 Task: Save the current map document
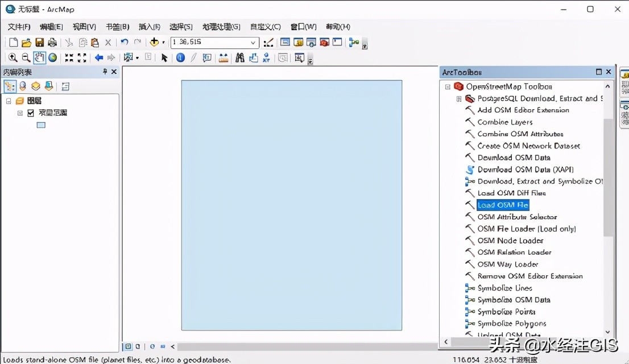39,42
